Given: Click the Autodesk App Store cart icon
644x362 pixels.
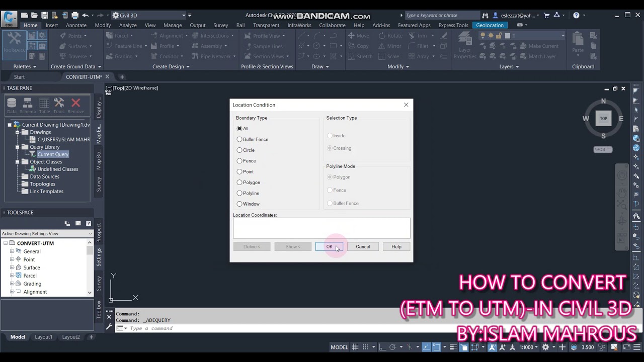Looking at the screenshot, I should [x=547, y=16].
